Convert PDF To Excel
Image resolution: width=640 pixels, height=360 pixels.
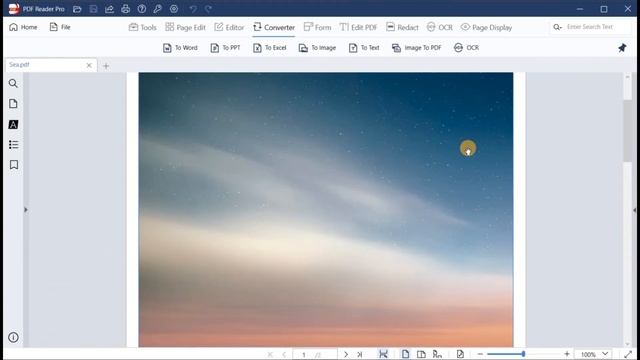[x=270, y=48]
